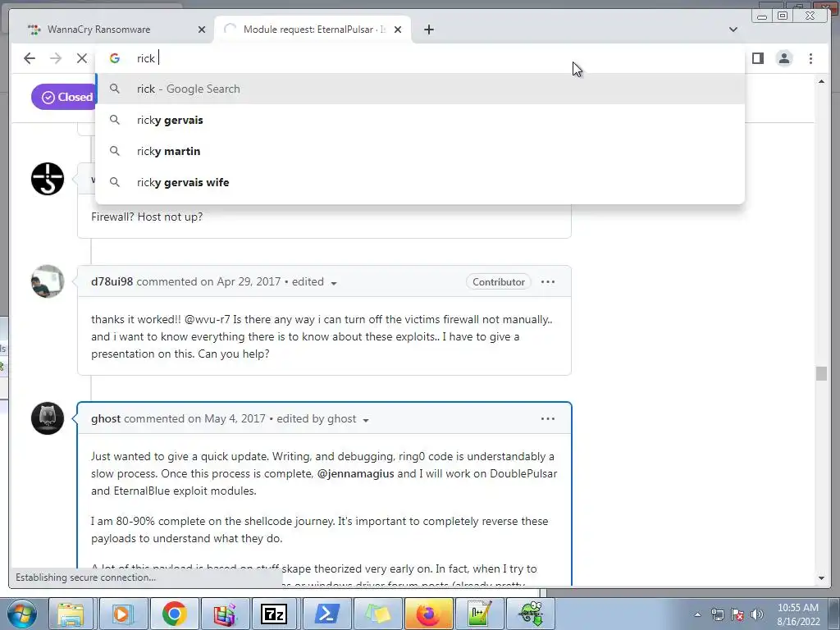840x630 pixels.
Task: Click the Contributor badge
Action: (x=498, y=282)
